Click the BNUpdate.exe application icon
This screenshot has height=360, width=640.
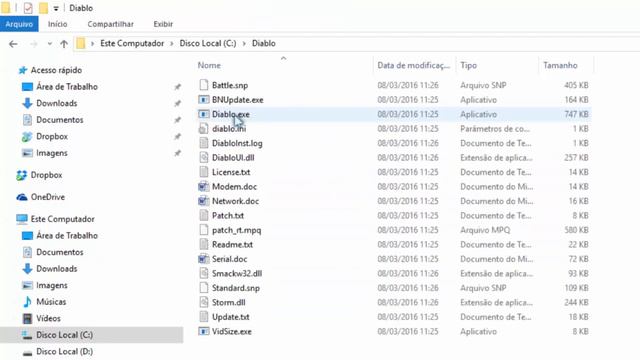203,100
